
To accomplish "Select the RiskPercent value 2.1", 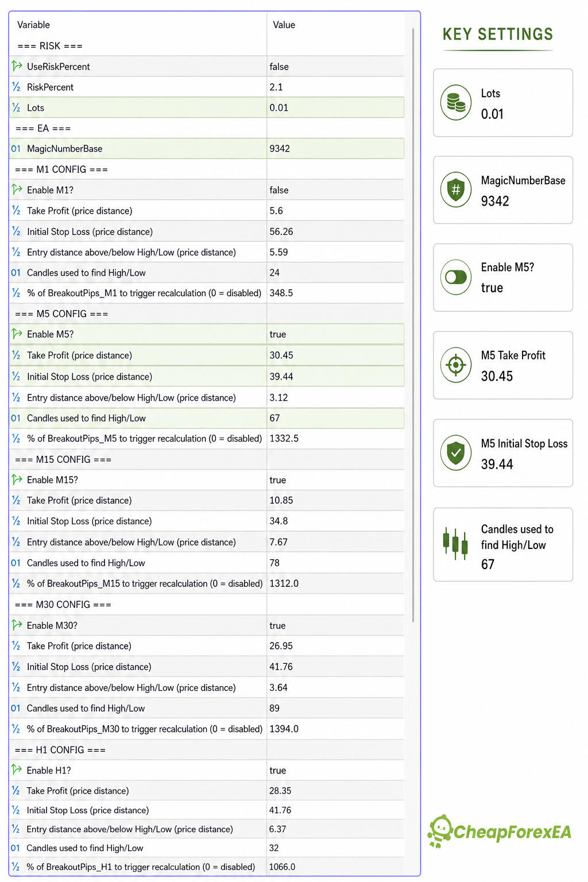I will click(x=276, y=87).
